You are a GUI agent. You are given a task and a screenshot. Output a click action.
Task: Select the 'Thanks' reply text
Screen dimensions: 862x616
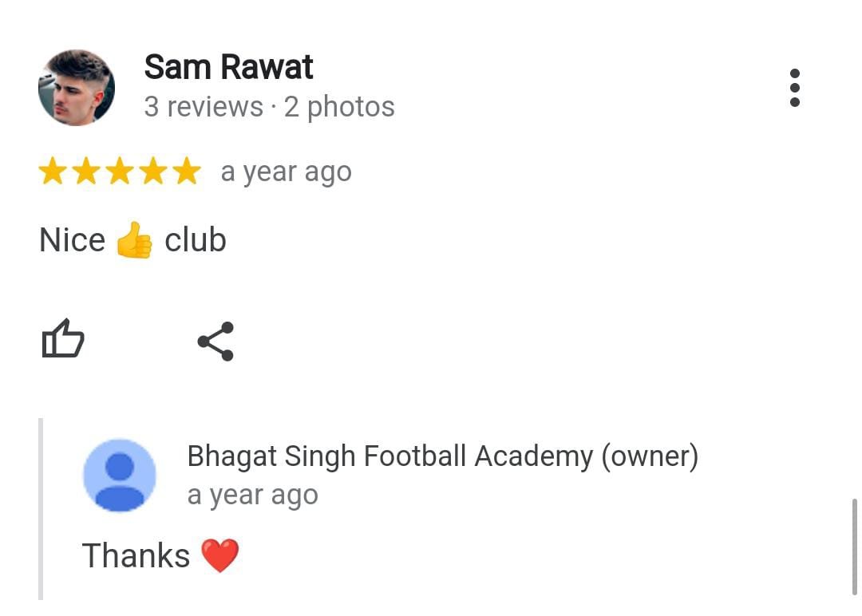(136, 555)
